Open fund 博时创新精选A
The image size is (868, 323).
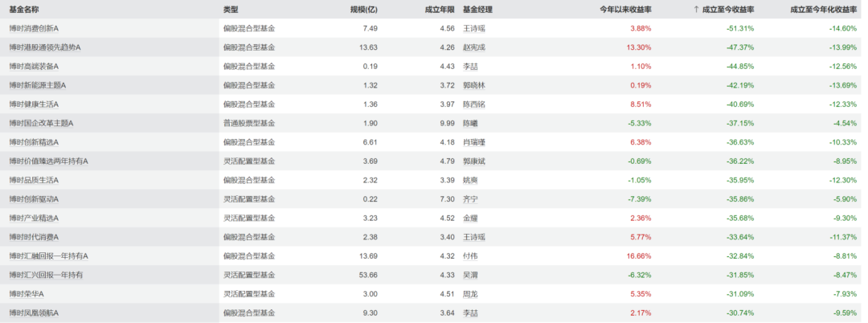click(34, 142)
